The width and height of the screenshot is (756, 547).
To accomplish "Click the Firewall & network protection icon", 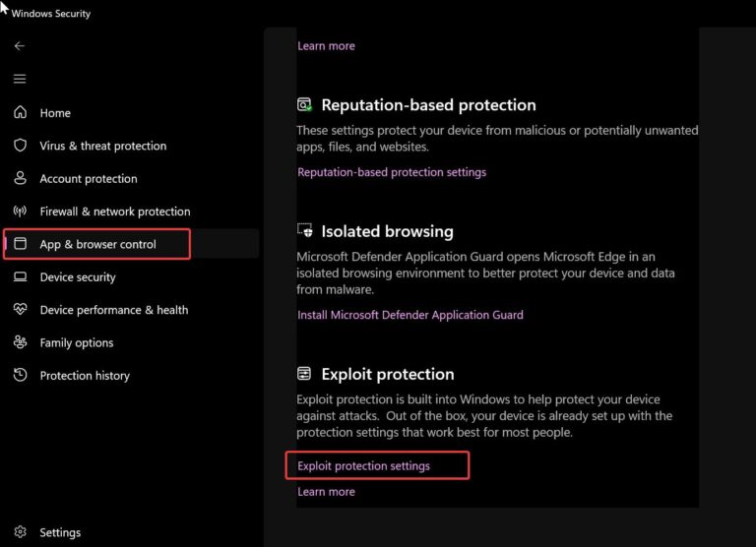I will click(20, 212).
